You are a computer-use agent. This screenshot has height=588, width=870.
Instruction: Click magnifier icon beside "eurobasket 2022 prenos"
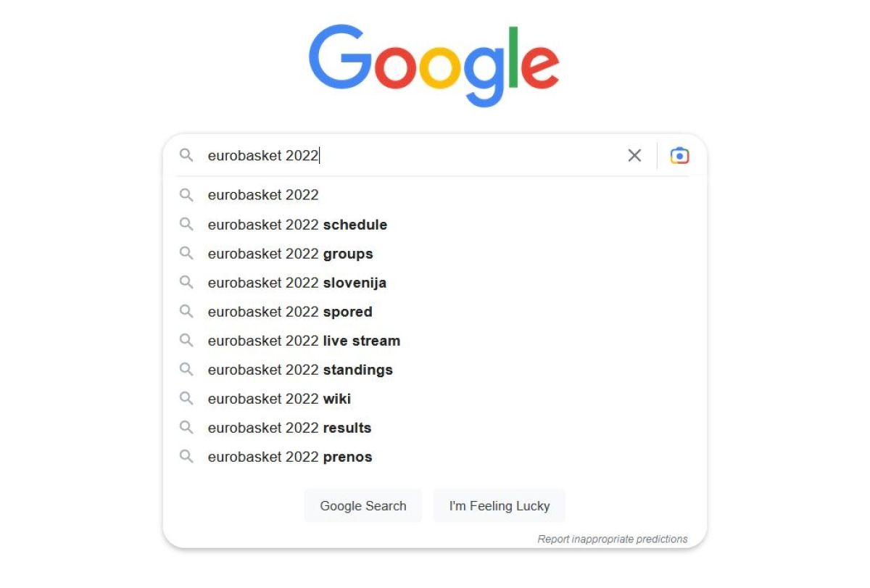pyautogui.click(x=186, y=457)
